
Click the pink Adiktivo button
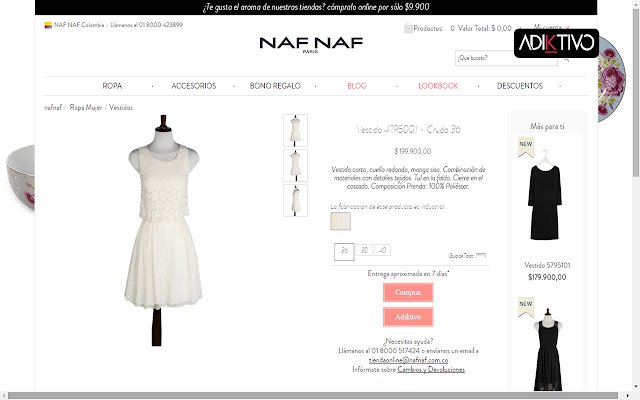(408, 317)
